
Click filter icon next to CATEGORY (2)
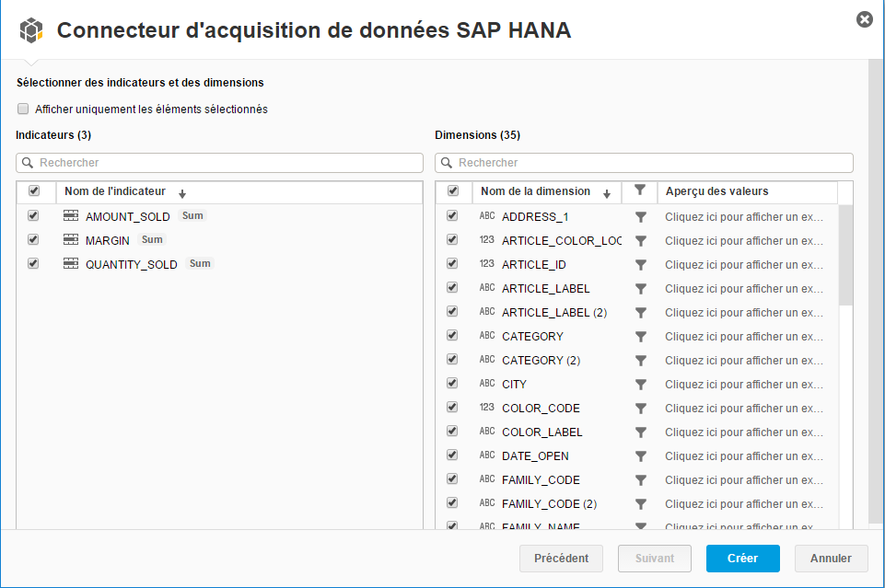[x=641, y=360]
